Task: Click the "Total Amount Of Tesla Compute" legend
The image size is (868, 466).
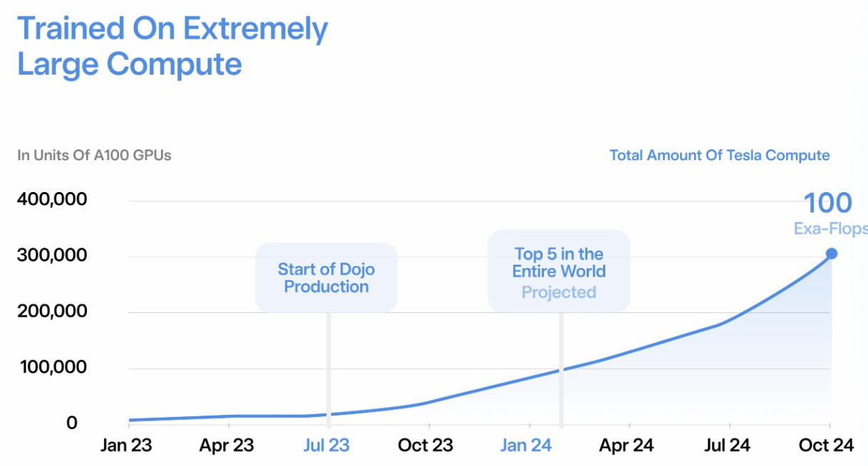Action: (x=719, y=155)
